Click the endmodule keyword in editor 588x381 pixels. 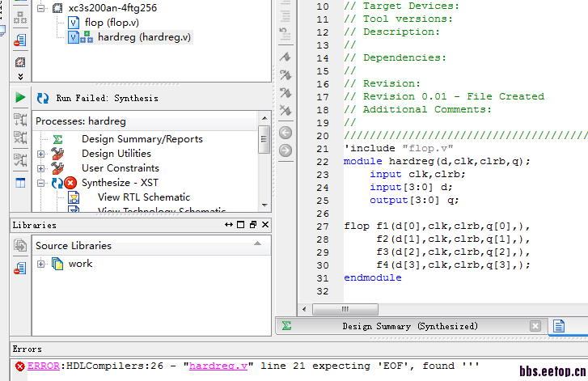(x=373, y=278)
